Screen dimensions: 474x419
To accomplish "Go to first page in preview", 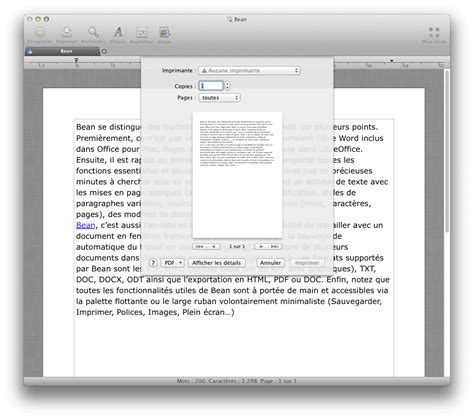I will coord(199,247).
